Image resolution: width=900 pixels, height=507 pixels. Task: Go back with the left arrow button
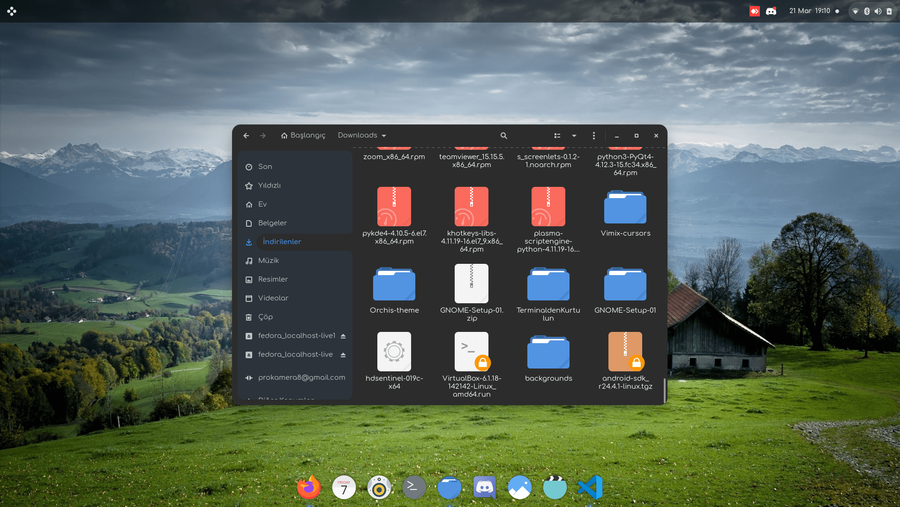tap(246, 136)
